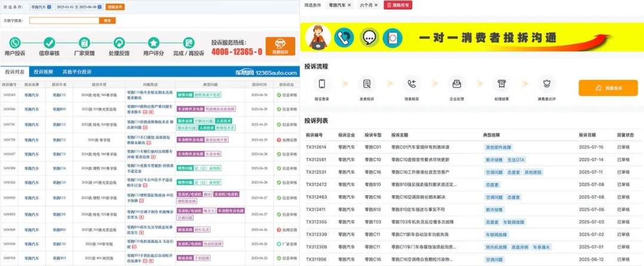Viewport: 644px width, 266px height.
Task: Click the 厂家受理 clipboard step icon
Action: (x=84, y=42)
